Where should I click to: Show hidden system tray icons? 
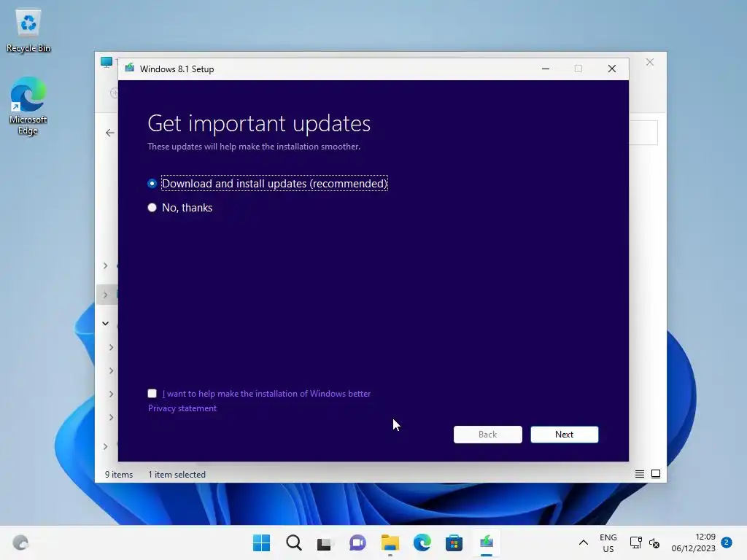(583, 542)
